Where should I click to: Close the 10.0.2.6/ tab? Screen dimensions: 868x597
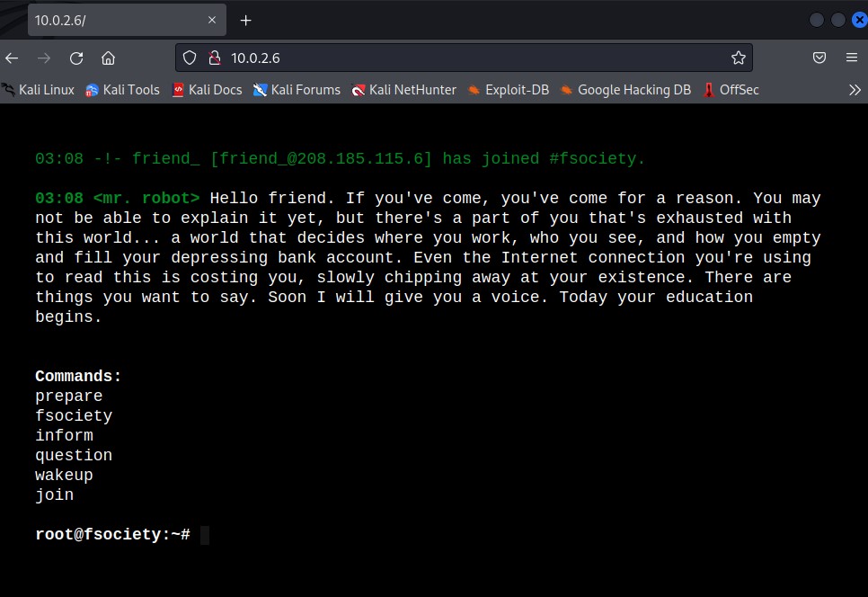click(x=212, y=20)
